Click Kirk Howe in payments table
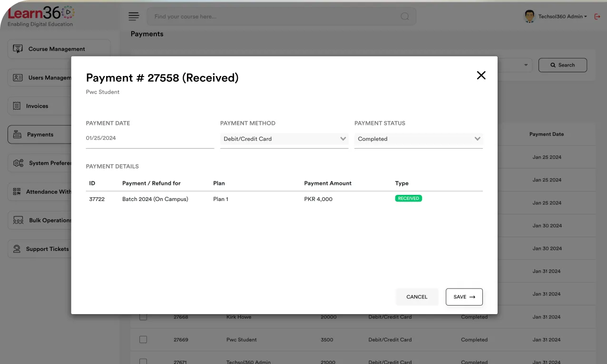This screenshot has width=607, height=364. tap(239, 317)
